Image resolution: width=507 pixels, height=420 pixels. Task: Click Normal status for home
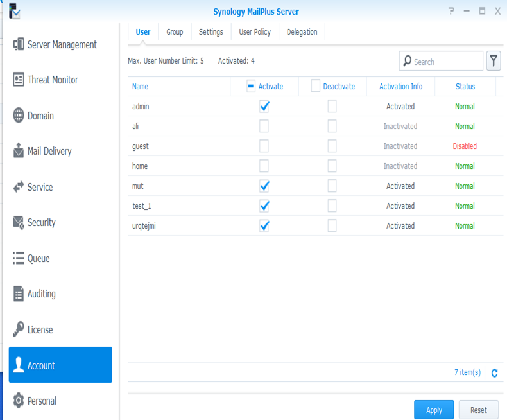tap(465, 166)
